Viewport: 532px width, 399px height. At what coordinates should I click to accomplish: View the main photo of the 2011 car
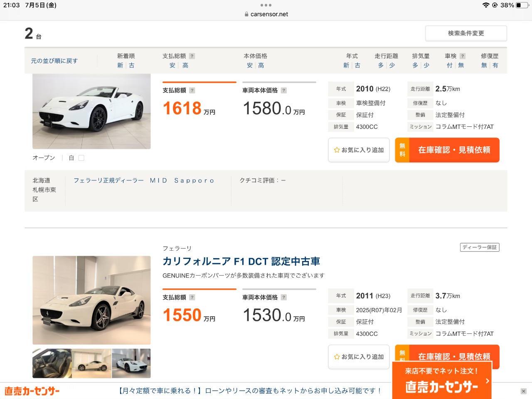(91, 300)
